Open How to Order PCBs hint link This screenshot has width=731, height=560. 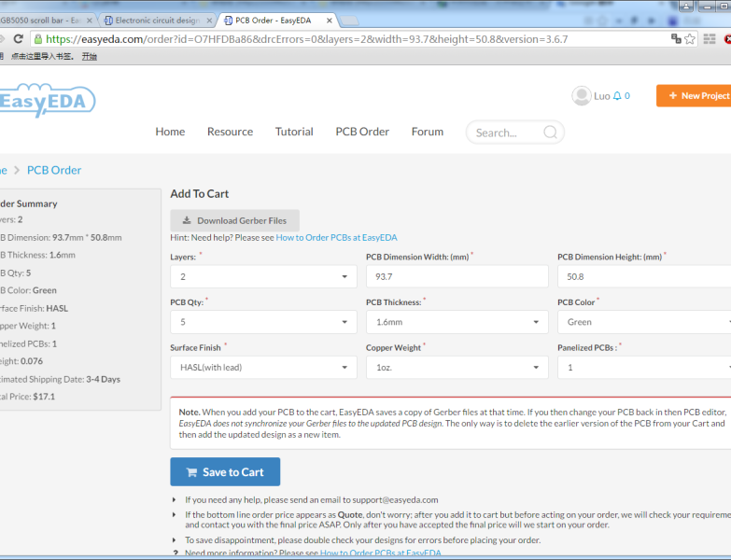coord(337,238)
